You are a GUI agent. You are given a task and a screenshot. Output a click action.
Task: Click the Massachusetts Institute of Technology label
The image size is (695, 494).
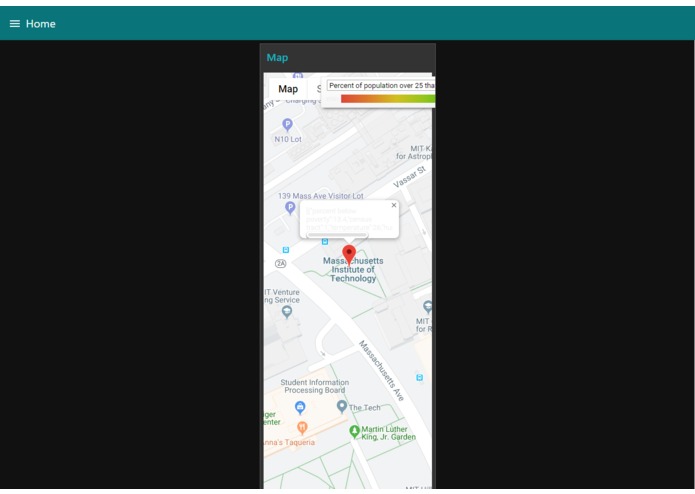point(353,270)
